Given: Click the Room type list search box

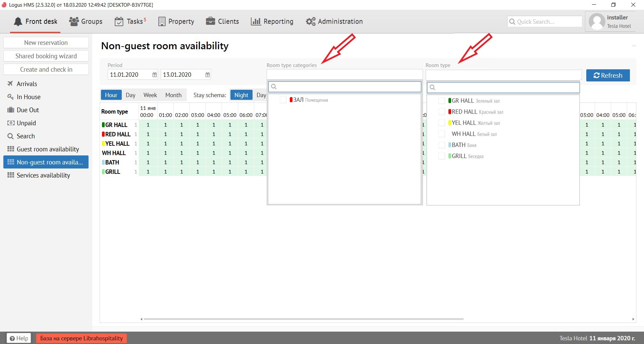Looking at the screenshot, I should (503, 87).
